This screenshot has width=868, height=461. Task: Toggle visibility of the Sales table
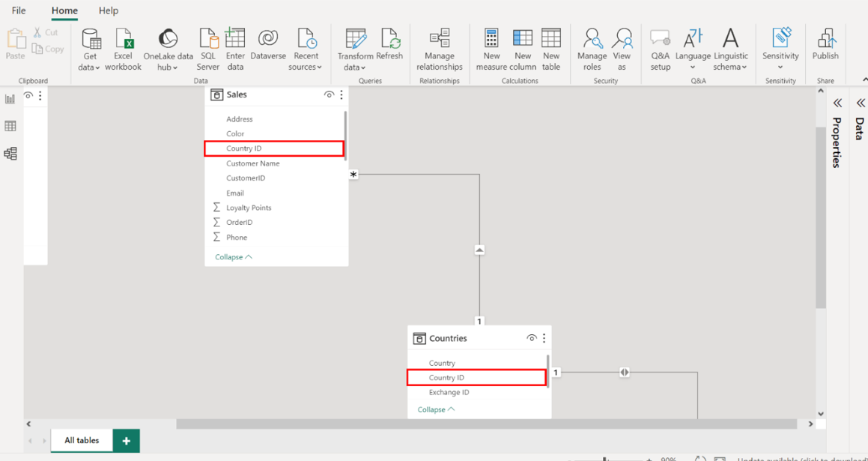click(x=329, y=95)
